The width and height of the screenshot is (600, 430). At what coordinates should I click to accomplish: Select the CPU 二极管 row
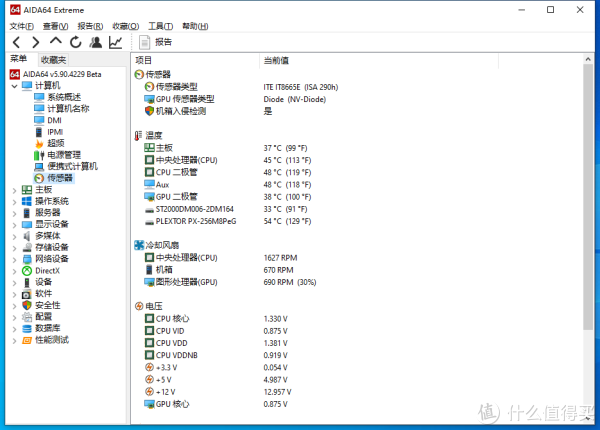coord(228,173)
